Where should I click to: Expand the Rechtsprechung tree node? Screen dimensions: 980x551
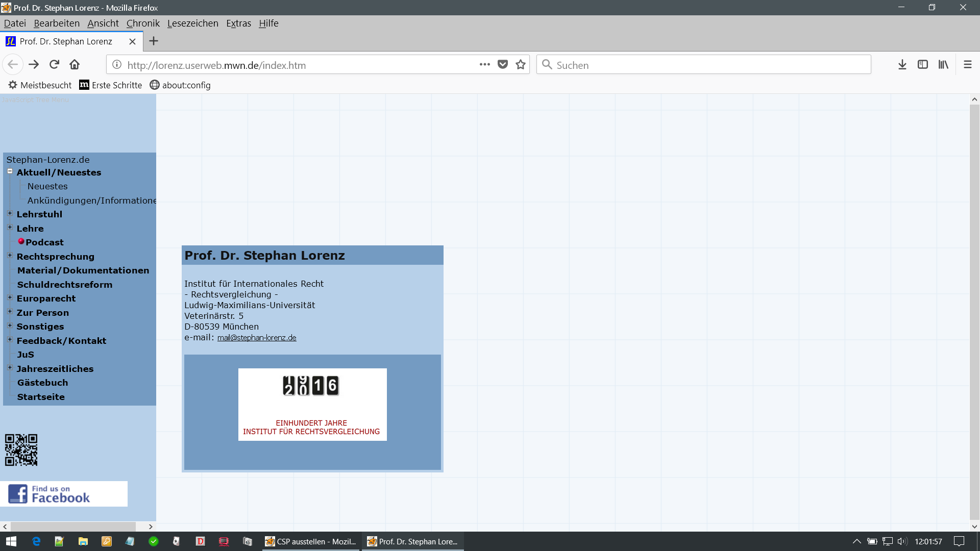pyautogui.click(x=10, y=256)
